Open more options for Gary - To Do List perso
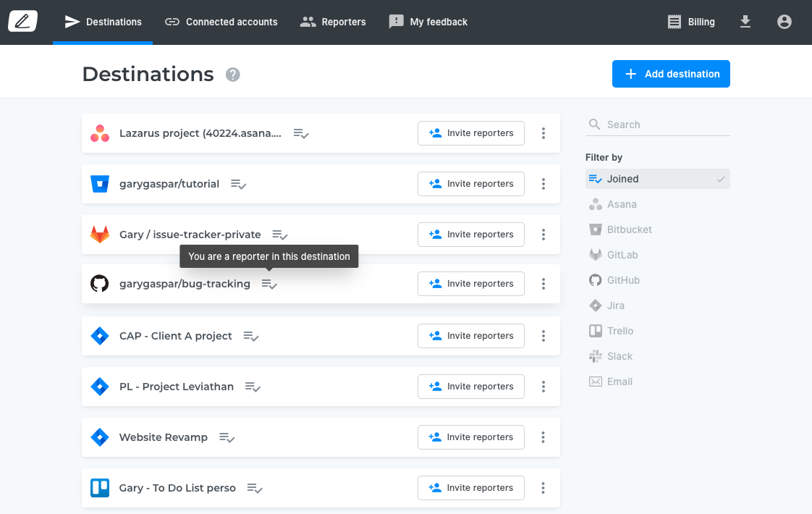Viewport: 812px width, 514px height. click(544, 488)
